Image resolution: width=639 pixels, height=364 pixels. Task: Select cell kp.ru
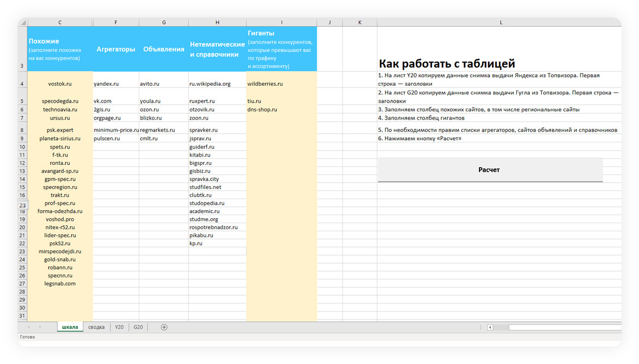(217, 243)
